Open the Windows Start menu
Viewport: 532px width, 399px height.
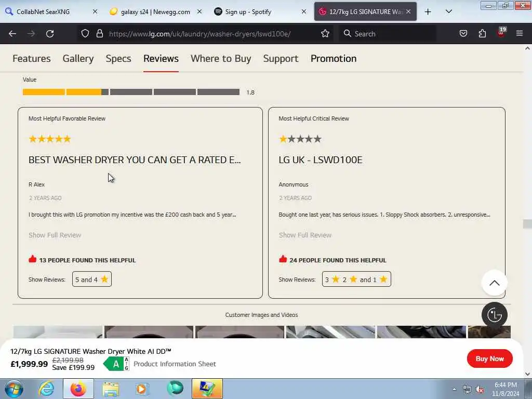[14, 389]
